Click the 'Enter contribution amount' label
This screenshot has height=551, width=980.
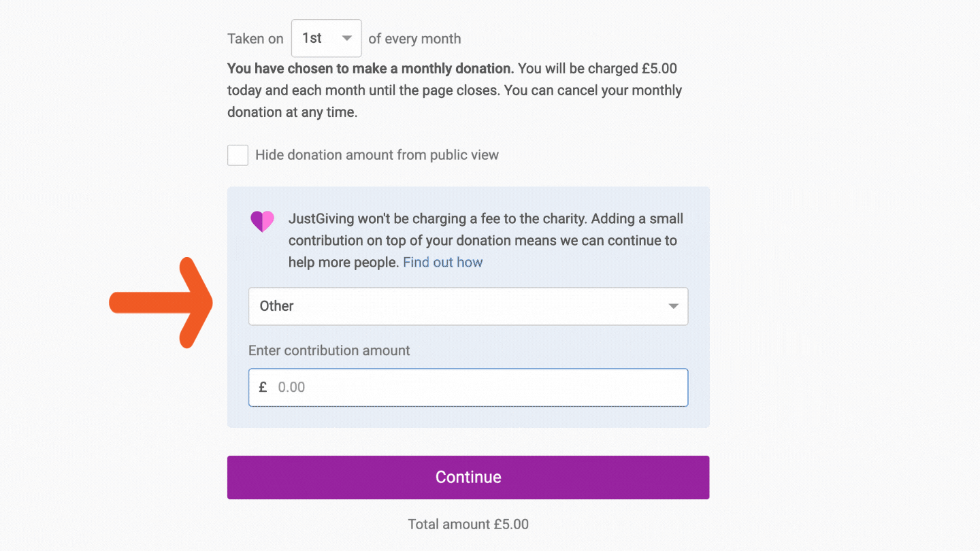click(329, 351)
